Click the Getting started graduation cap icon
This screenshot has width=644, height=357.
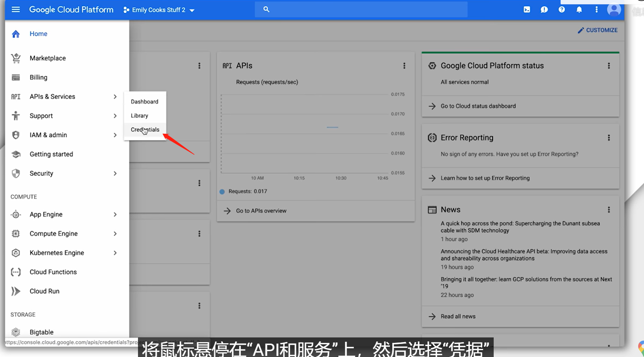pos(16,154)
